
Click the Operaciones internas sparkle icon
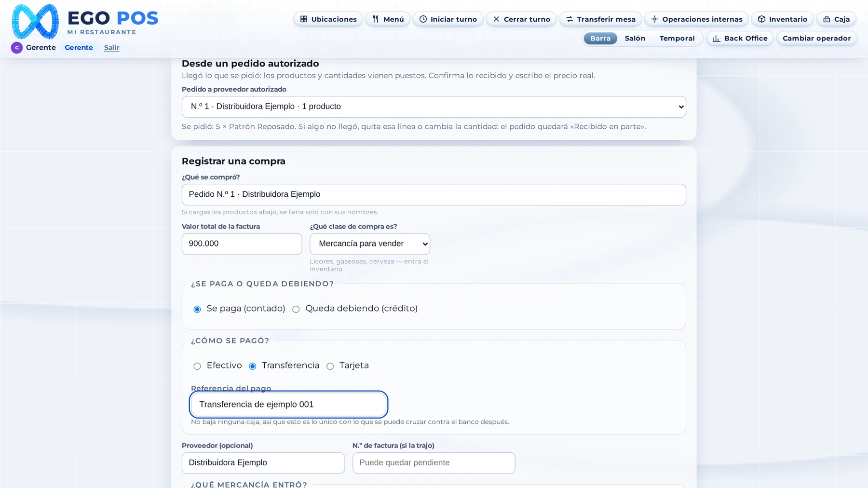pos(654,19)
